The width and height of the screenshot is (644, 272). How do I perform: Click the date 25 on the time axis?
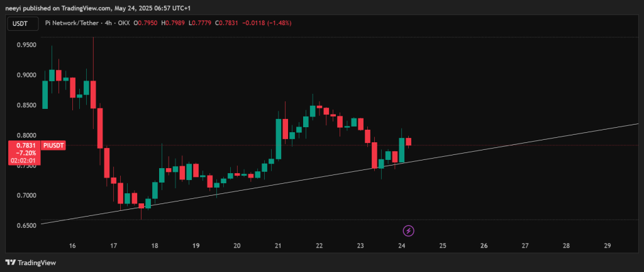click(x=443, y=246)
